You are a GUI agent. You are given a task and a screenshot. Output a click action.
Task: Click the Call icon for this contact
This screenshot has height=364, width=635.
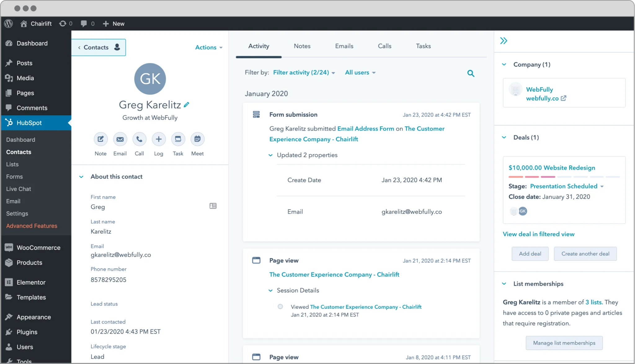click(x=139, y=139)
